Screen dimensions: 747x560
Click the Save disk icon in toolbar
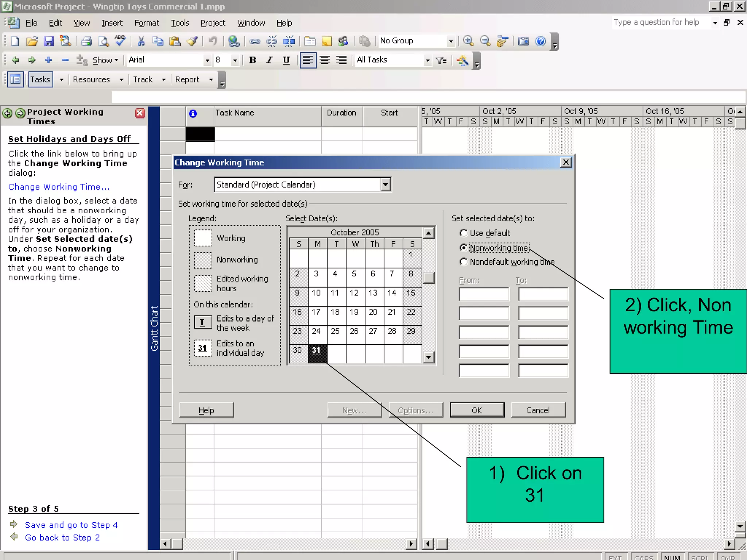(49, 41)
